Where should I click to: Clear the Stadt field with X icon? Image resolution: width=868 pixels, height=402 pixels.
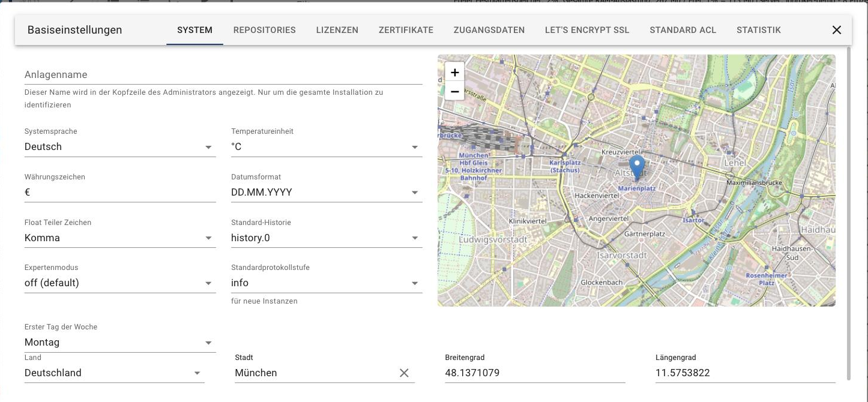404,373
